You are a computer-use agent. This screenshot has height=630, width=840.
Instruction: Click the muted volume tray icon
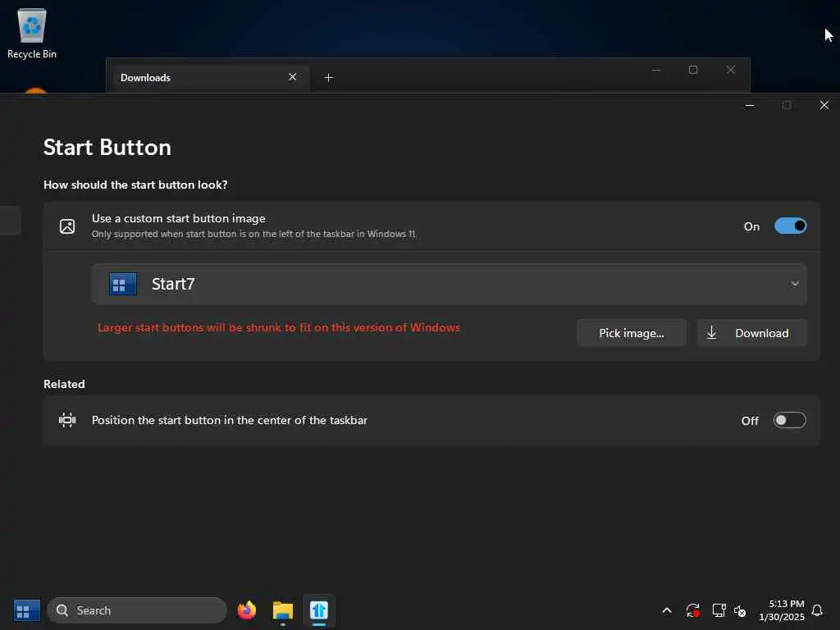(x=740, y=610)
